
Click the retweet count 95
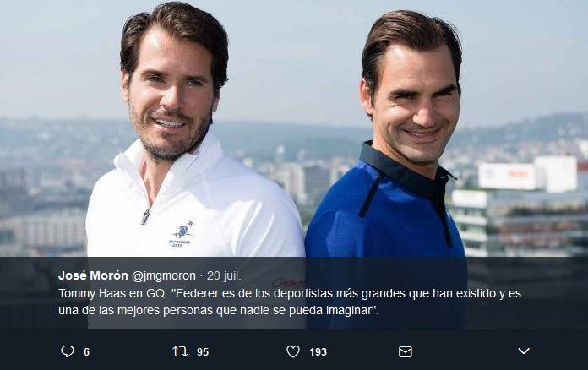pyautogui.click(x=203, y=352)
